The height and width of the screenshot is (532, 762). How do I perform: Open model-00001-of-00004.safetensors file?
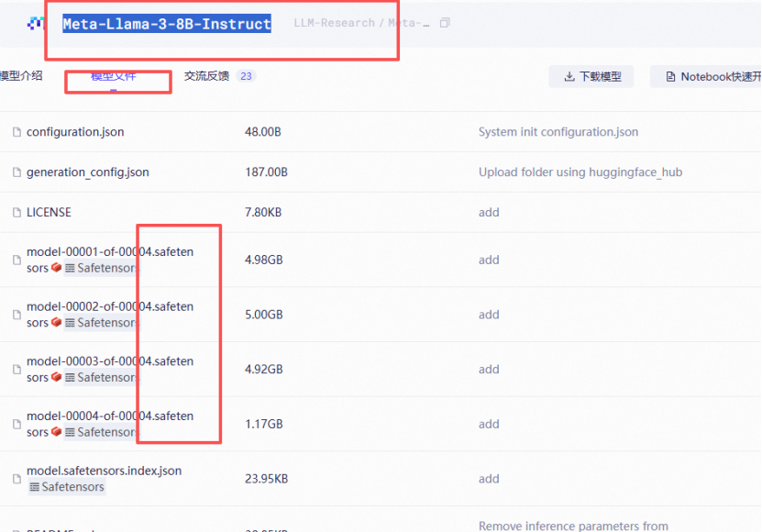tap(110, 260)
